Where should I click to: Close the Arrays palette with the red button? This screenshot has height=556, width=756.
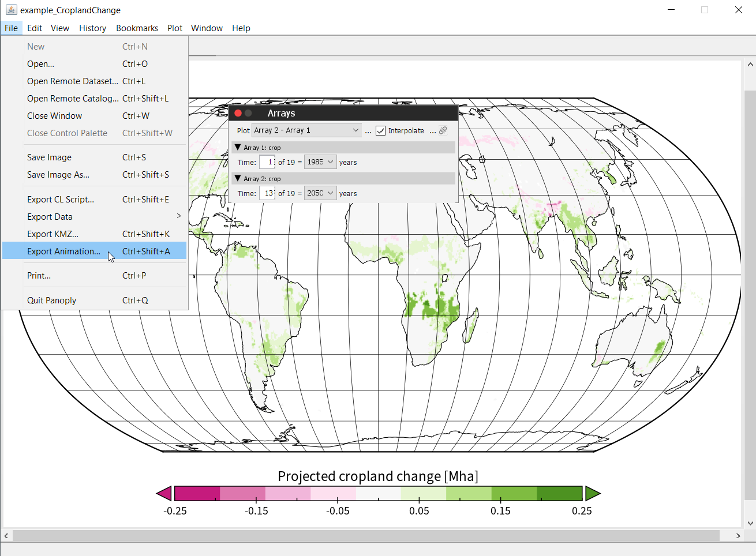(238, 113)
